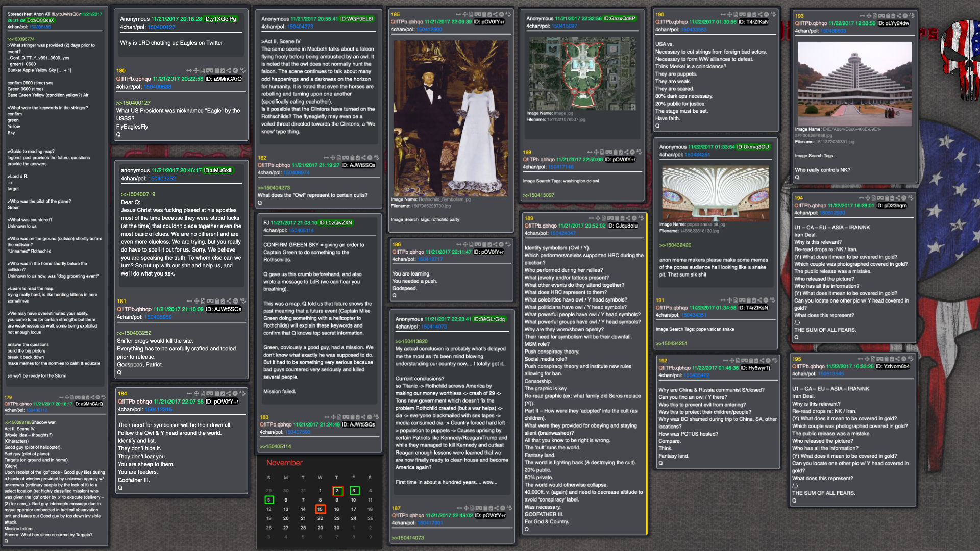Click the circled A icon on post 192
Screen dimensions: 980x551
click(x=768, y=360)
